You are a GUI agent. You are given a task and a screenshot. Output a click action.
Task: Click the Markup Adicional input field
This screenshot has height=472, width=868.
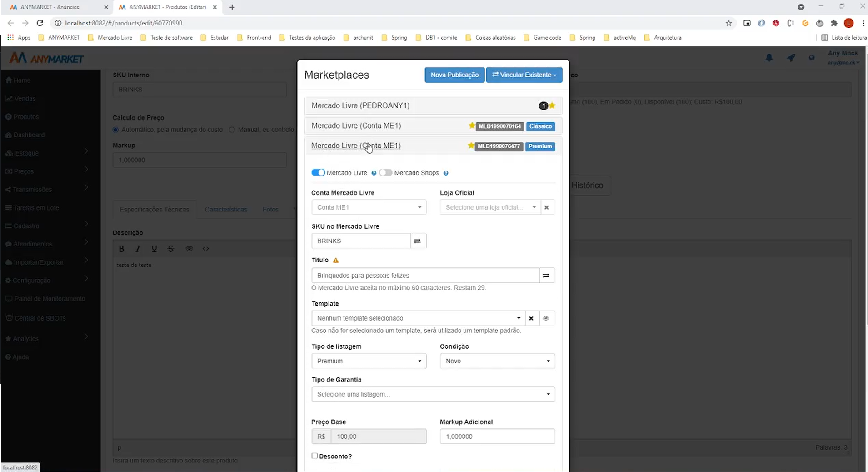[x=497, y=437]
